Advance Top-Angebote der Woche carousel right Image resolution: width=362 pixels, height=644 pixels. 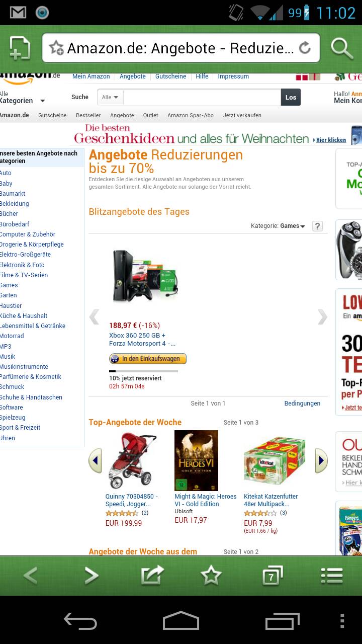point(321,460)
